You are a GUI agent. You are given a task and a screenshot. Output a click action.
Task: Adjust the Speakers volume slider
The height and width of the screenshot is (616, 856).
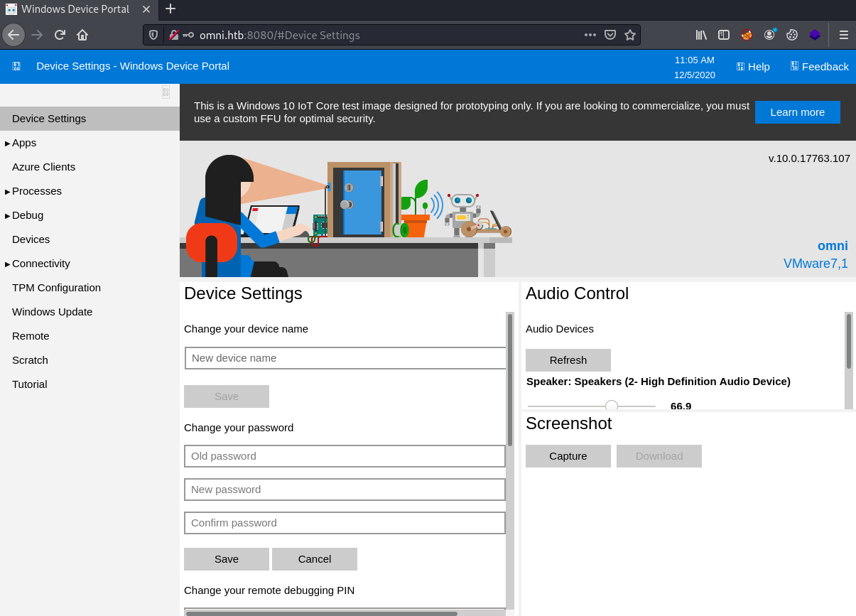[x=611, y=406]
